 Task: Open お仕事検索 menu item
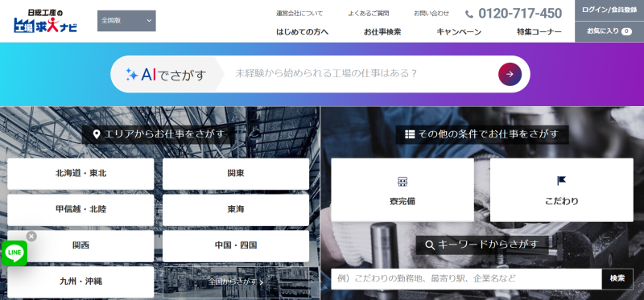(x=382, y=32)
